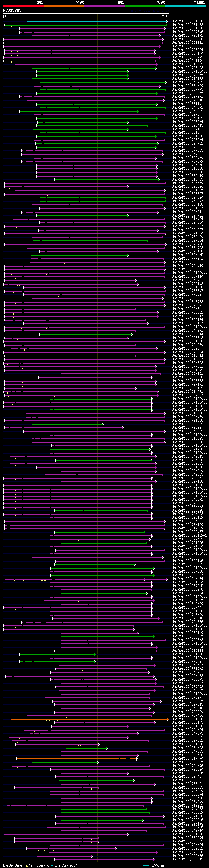Click label UniRef100_A5AVP9

pyautogui.click(x=187, y=111)
